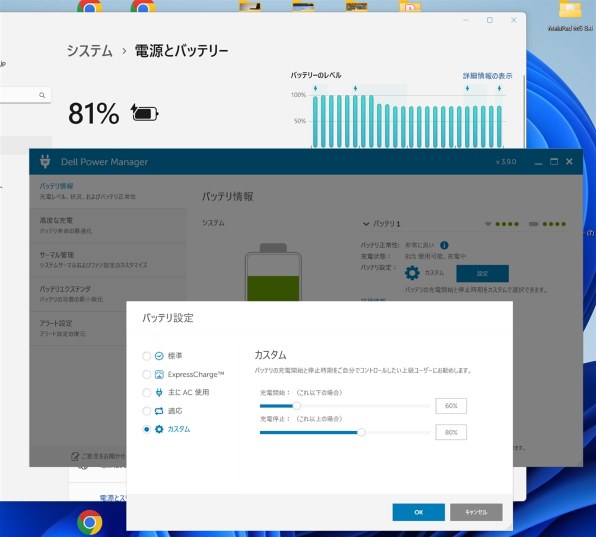This screenshot has width=596, height=537.
Task: Select the 主に AC 使用 radio button
Action: (146, 393)
